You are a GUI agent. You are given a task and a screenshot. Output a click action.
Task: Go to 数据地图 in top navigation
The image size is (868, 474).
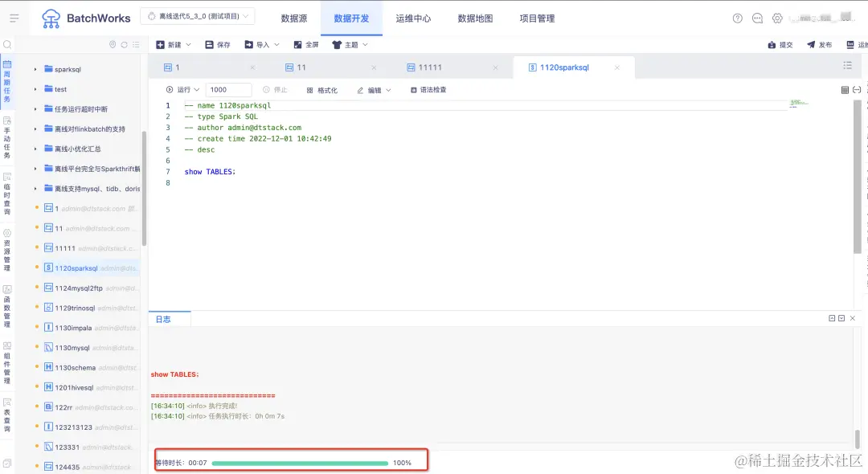[475, 18]
